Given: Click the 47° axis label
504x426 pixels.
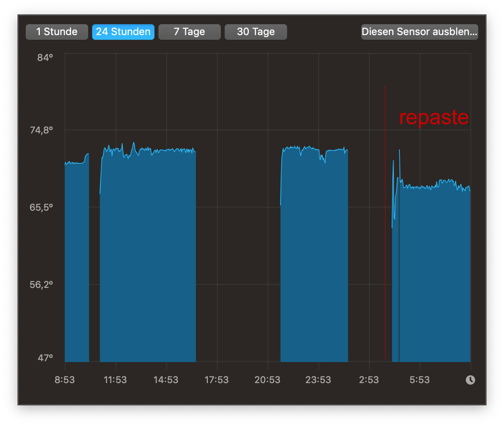Looking at the screenshot, I should coord(45,358).
